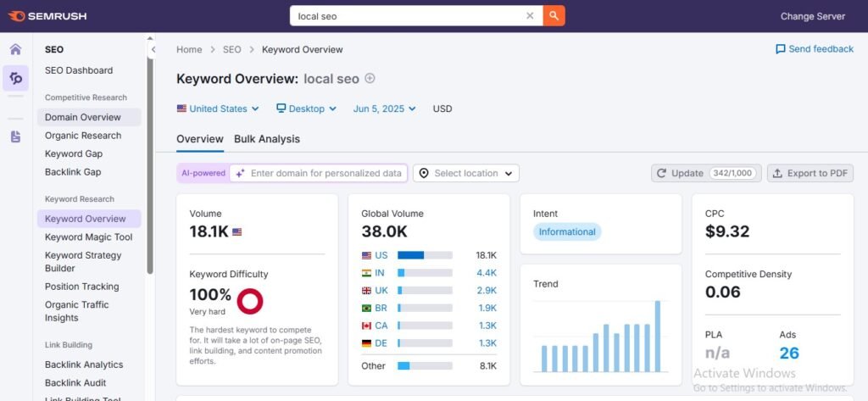Image resolution: width=868 pixels, height=401 pixels.
Task: Open the document icon in left rail
Action: (x=15, y=136)
